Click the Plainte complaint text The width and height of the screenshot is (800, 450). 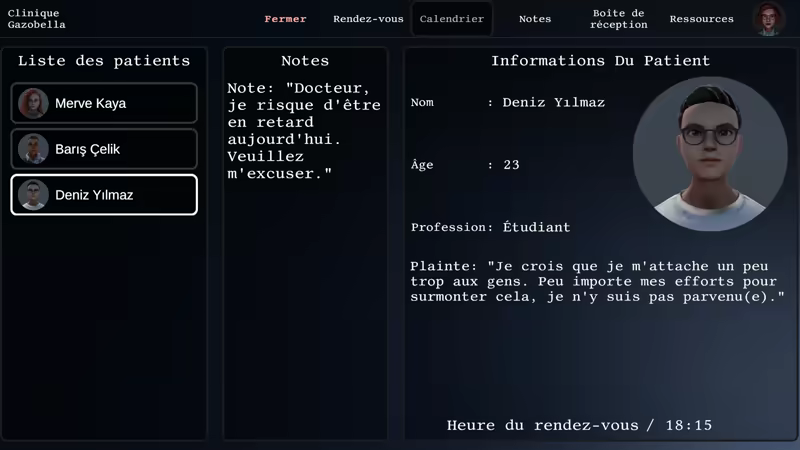[597, 281]
